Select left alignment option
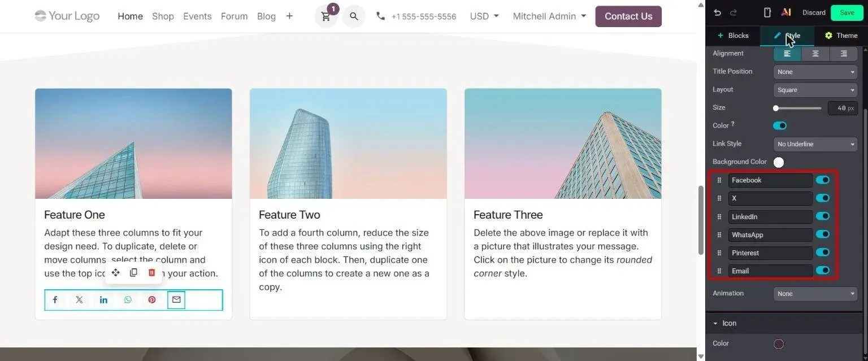The width and height of the screenshot is (868, 361). coord(787,54)
